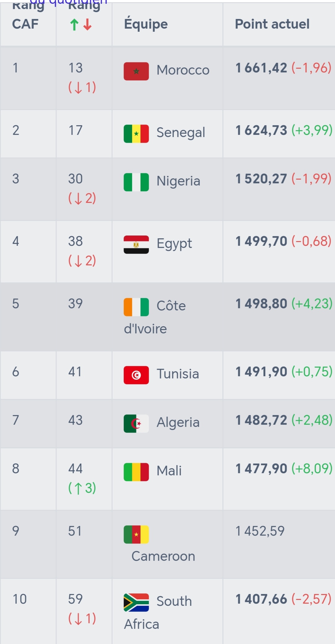Click the Senegal flag icon
Image resolution: width=335 pixels, height=644 pixels.
point(136,134)
